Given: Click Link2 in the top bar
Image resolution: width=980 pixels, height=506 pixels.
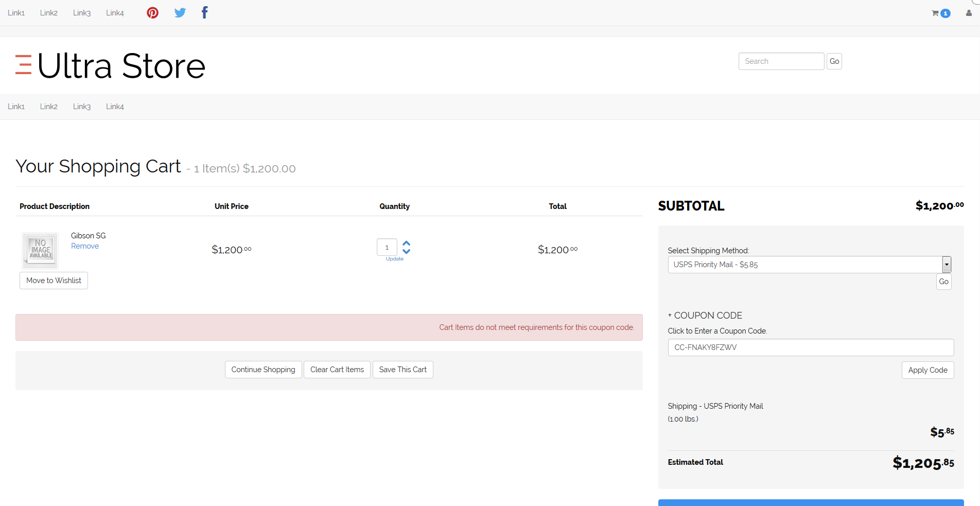Looking at the screenshot, I should (49, 13).
